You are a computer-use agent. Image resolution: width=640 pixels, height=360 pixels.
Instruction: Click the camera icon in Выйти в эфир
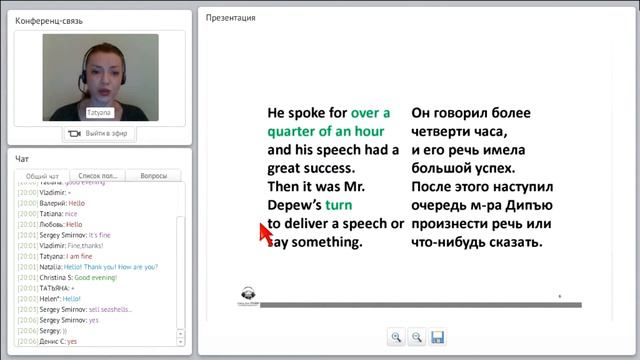pos(74,133)
